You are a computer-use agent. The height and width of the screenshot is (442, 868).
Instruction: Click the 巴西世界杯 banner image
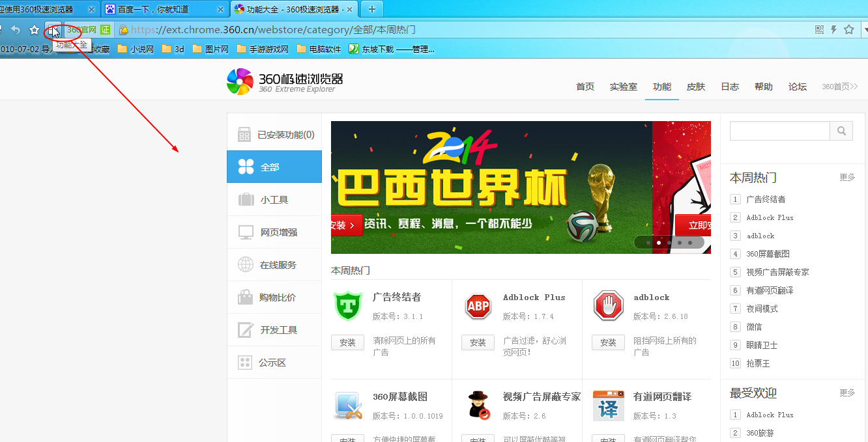tap(491, 187)
